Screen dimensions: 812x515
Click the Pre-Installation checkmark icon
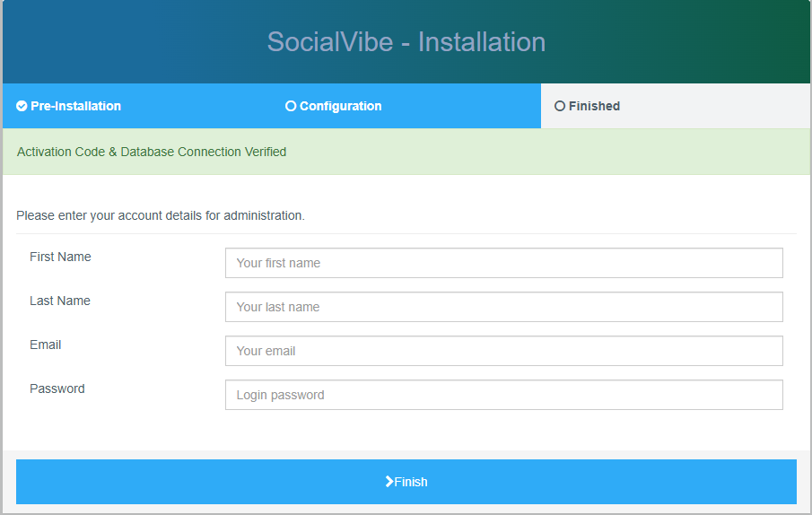pyautogui.click(x=22, y=106)
